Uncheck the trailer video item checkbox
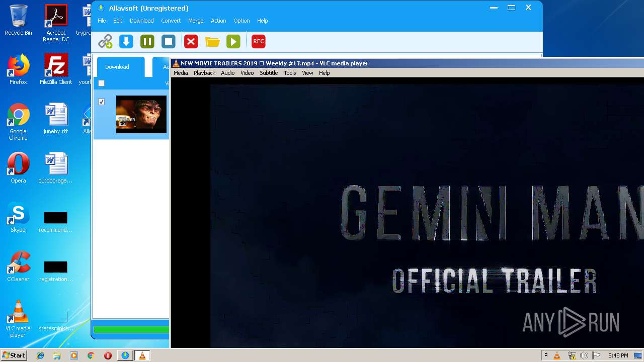Image resolution: width=644 pixels, height=362 pixels. (x=101, y=102)
